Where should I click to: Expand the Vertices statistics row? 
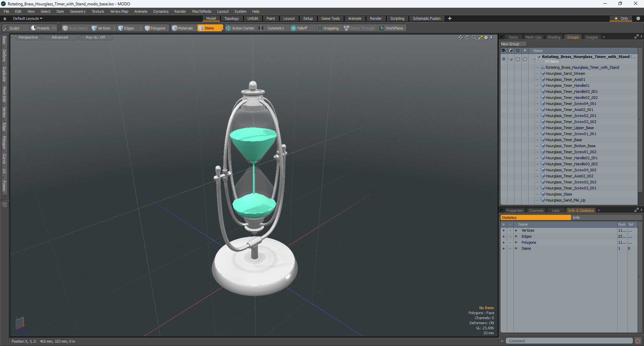tap(516, 230)
